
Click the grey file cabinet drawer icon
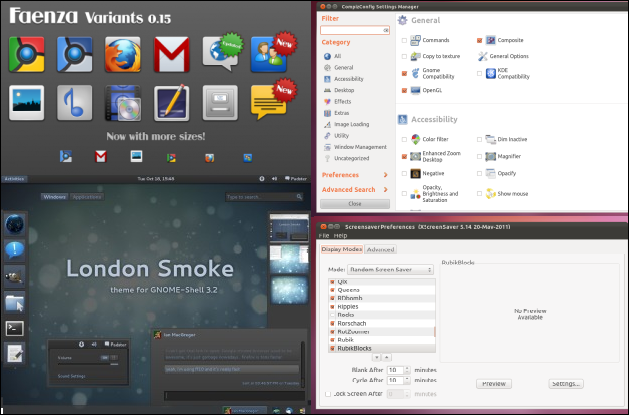tap(220, 103)
